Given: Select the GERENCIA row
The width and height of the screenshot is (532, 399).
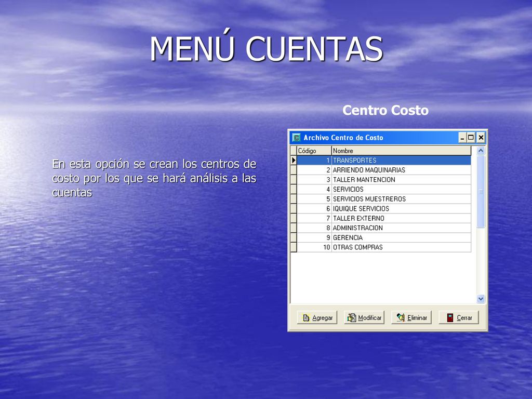Looking at the screenshot, I should pos(384,237).
